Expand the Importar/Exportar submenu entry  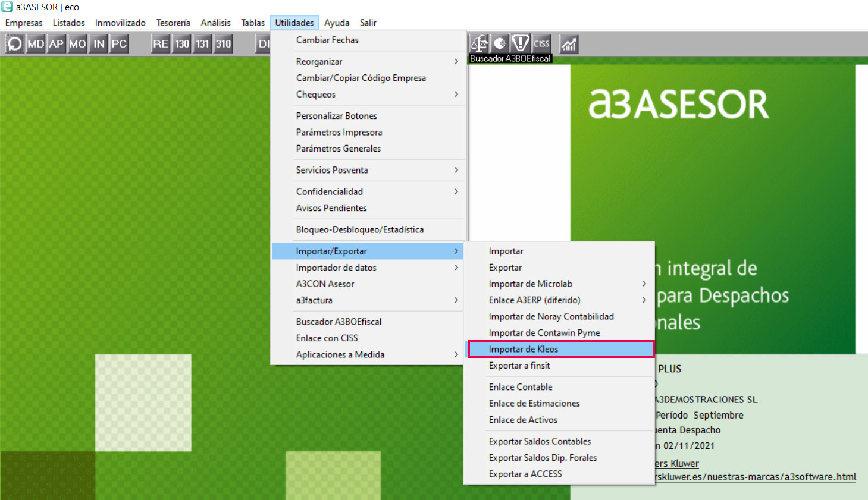[x=369, y=251]
